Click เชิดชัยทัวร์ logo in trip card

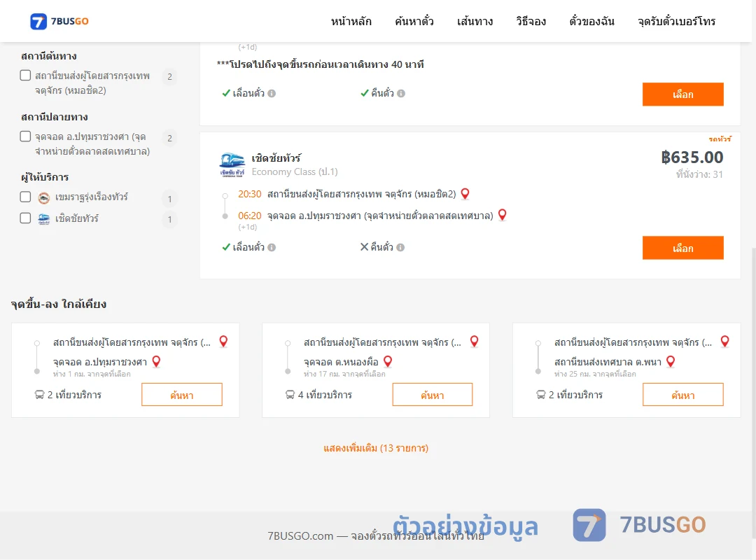(232, 165)
